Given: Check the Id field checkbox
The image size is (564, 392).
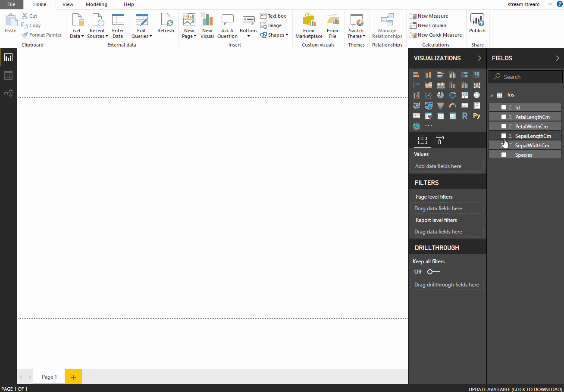Looking at the screenshot, I should tap(503, 107).
